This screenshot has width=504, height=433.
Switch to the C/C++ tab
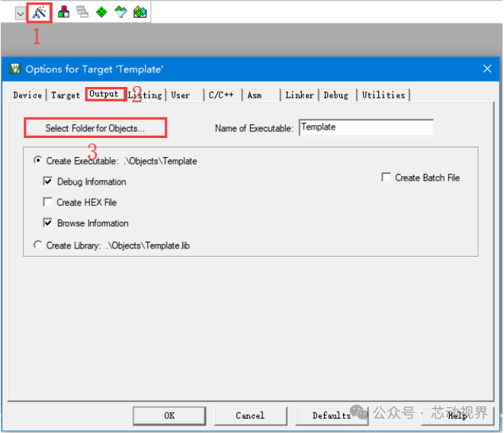[223, 95]
